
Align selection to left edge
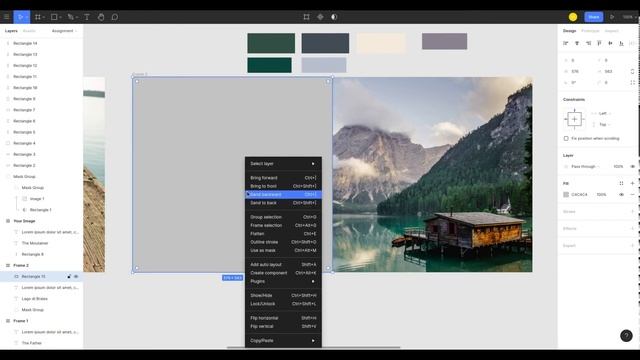click(x=566, y=43)
